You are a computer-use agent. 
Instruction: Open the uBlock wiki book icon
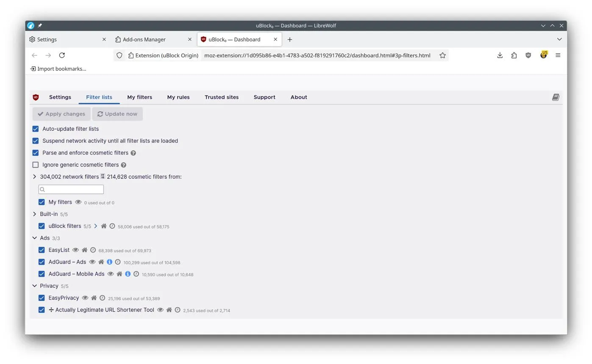click(x=556, y=97)
